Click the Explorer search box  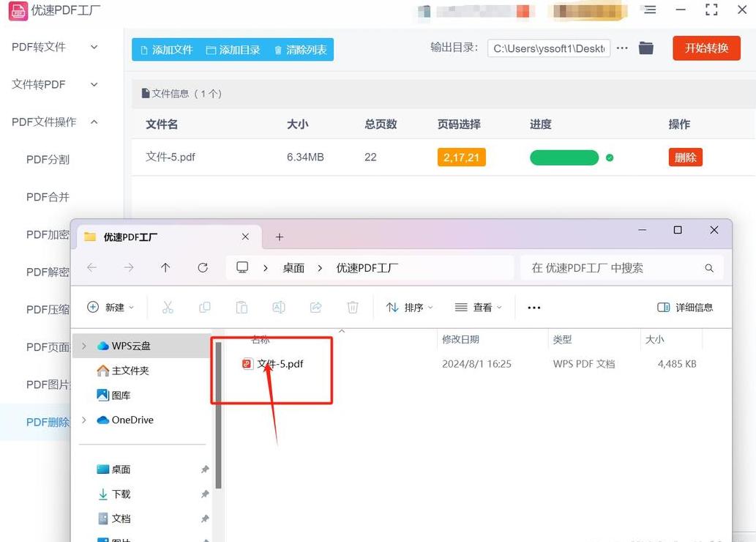click(x=622, y=268)
